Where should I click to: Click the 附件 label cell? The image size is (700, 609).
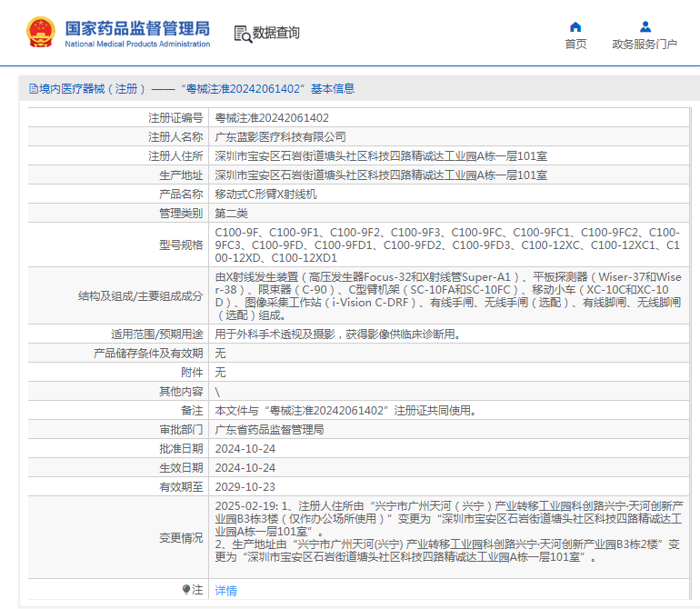118,373
